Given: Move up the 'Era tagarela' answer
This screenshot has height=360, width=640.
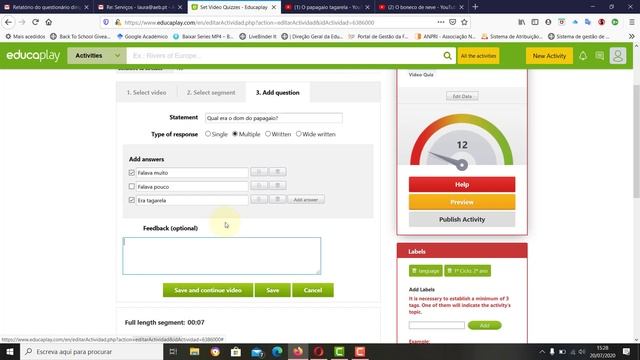Looking at the screenshot, I should [259, 200].
